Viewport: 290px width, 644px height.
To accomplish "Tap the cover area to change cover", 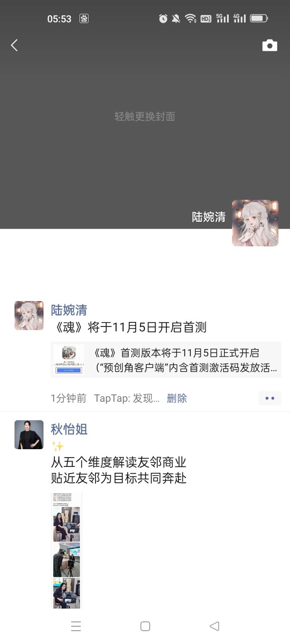I will point(145,116).
